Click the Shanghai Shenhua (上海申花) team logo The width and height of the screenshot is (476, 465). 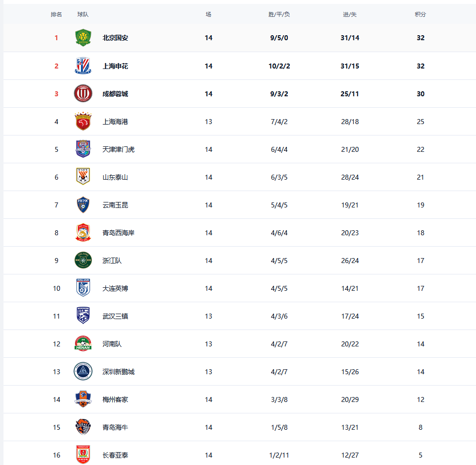[x=83, y=66]
